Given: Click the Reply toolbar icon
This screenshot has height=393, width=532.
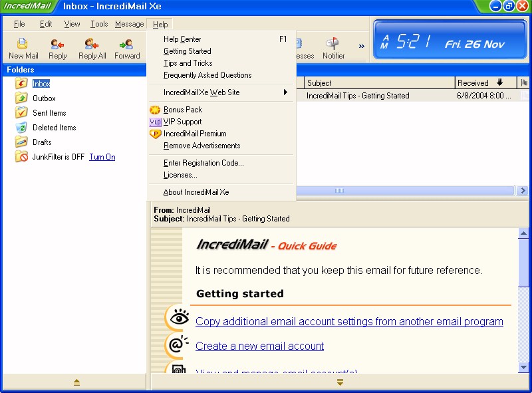Looking at the screenshot, I should click(58, 45).
